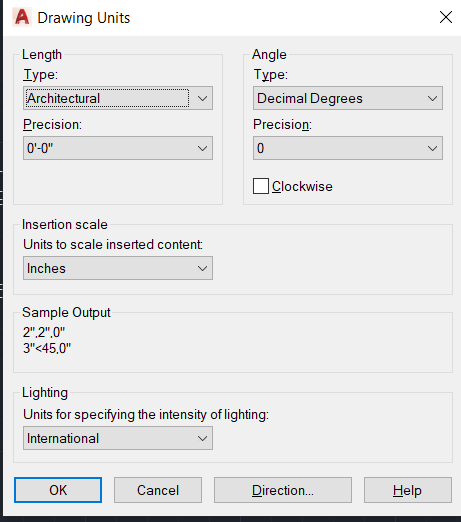Click the Clockwise checkbox label text
Image resolution: width=461 pixels, height=522 pixels.
click(x=302, y=186)
